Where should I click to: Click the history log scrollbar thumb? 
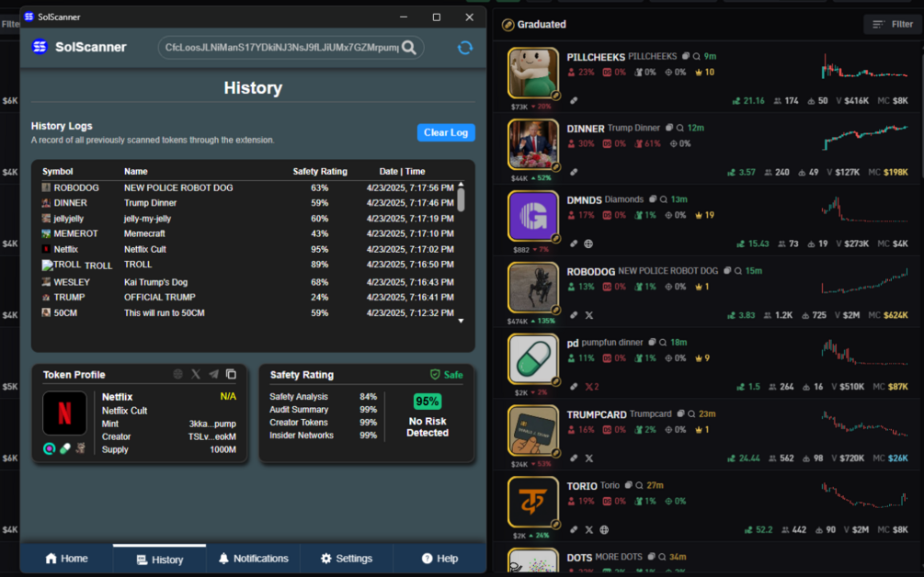(x=461, y=199)
